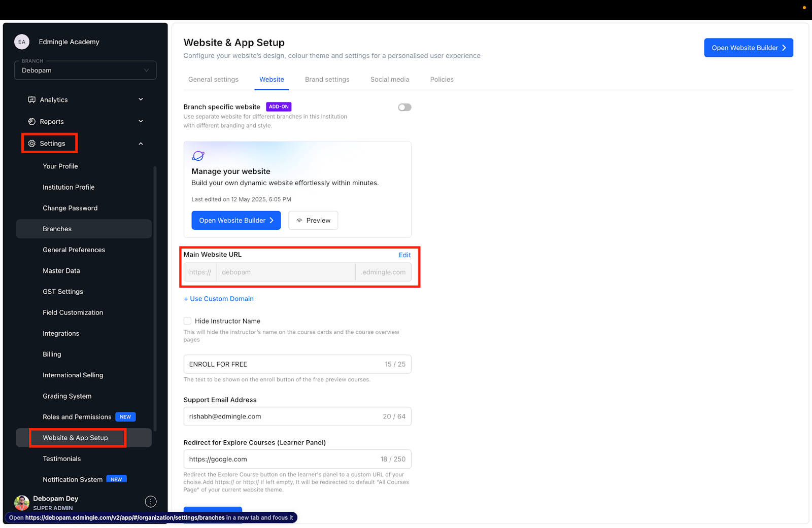The image size is (812, 528).
Task: Click the ENROLL FOR FREE text field
Action: [297, 364]
